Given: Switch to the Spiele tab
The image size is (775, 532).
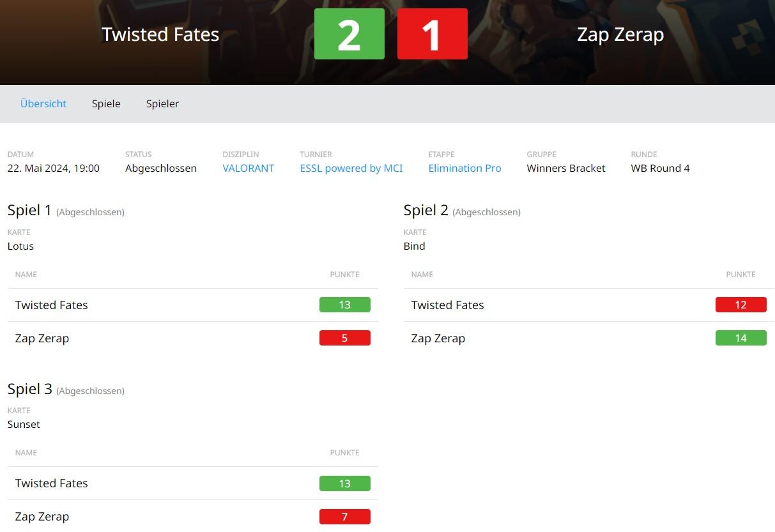Looking at the screenshot, I should [106, 103].
